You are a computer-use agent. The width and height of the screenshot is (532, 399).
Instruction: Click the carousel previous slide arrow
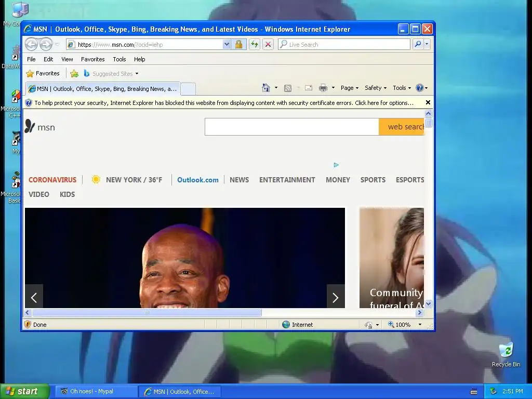pyautogui.click(x=34, y=298)
